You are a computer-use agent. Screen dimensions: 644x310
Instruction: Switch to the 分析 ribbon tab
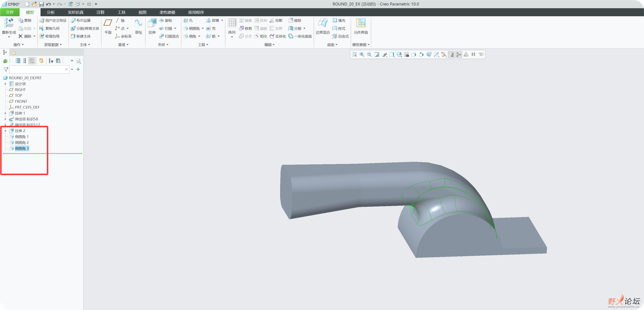[x=51, y=12]
